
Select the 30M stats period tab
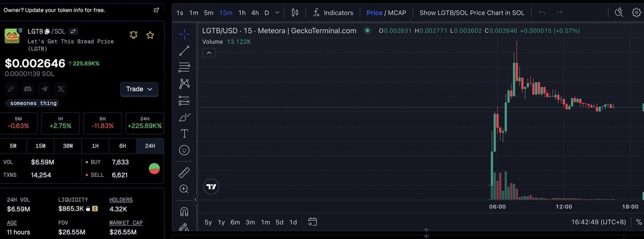(x=68, y=146)
